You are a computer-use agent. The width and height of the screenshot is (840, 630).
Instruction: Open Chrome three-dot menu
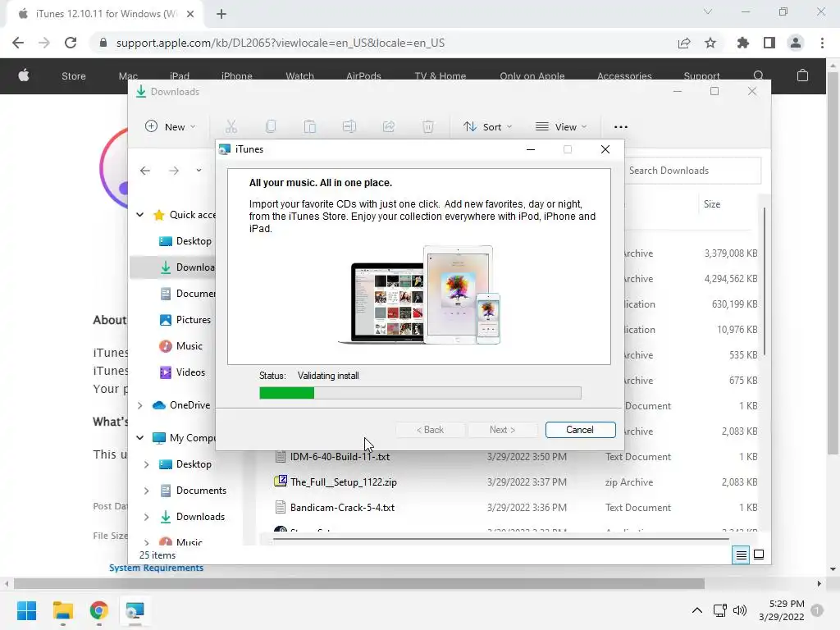tap(822, 43)
